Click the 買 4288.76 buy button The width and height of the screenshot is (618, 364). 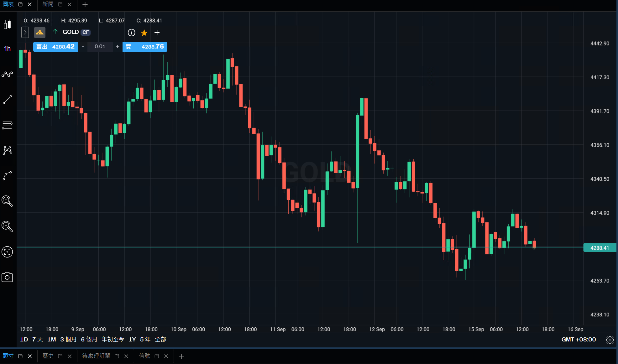[x=145, y=47]
